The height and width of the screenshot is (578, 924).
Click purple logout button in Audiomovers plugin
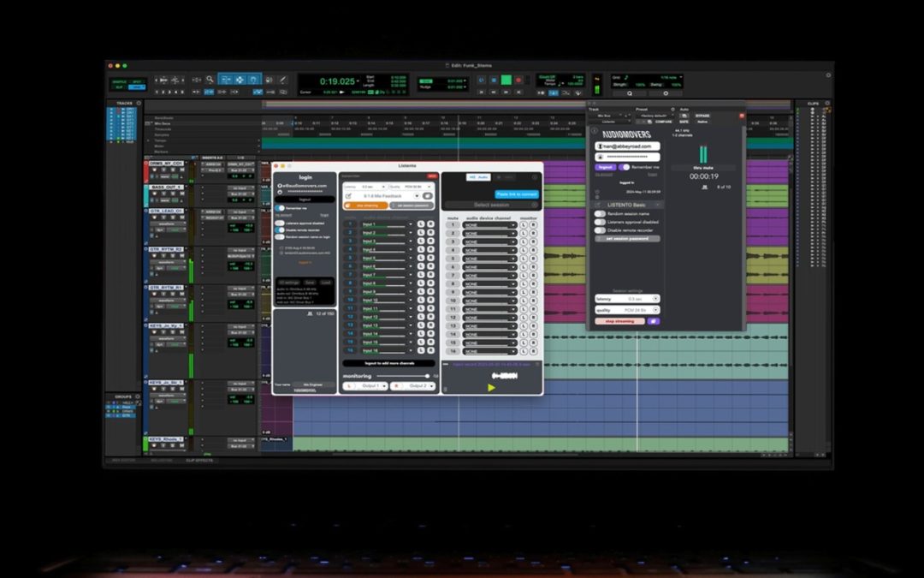[606, 167]
